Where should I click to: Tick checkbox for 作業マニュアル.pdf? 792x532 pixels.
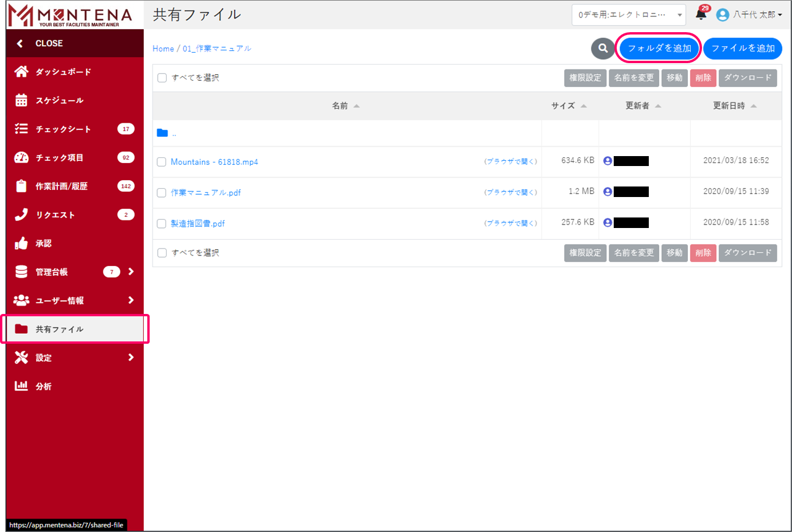point(162,193)
